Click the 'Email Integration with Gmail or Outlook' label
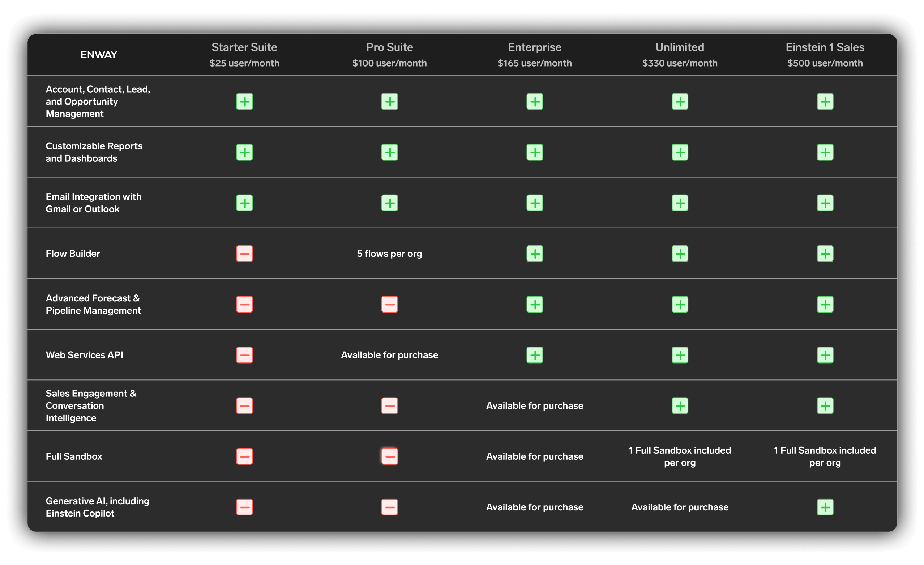 click(93, 203)
